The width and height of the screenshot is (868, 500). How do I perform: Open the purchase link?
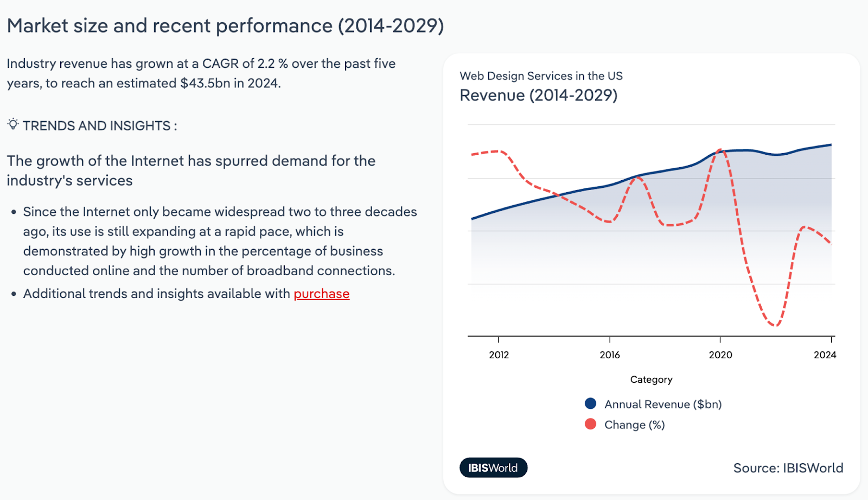point(321,294)
